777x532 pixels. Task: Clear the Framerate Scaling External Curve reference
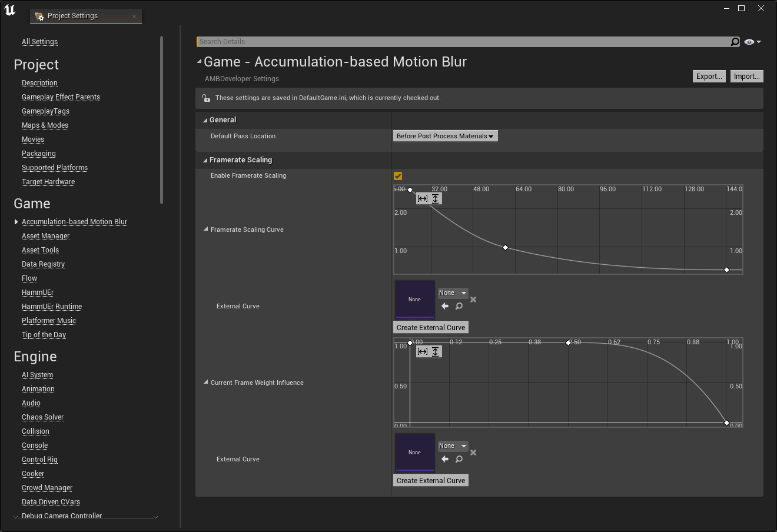(473, 300)
